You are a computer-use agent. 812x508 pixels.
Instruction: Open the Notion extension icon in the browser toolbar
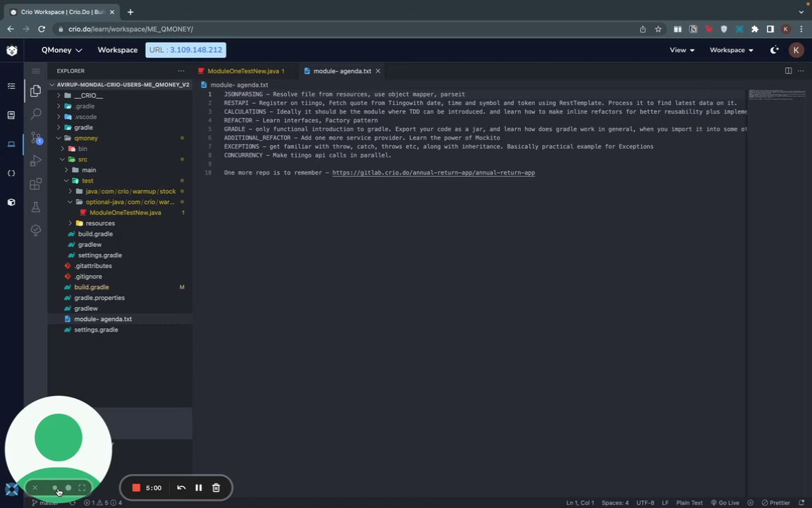[693, 29]
